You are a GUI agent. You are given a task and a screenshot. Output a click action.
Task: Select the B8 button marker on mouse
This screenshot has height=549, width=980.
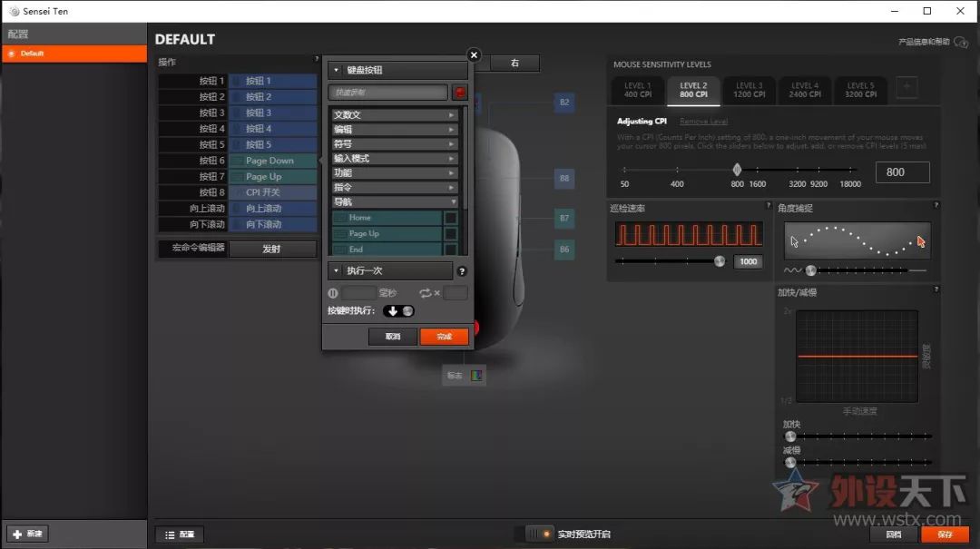(564, 178)
